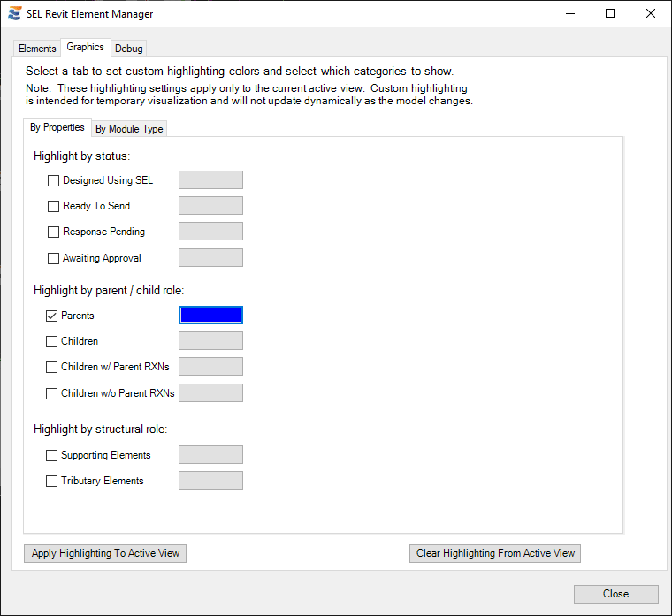Click Children w/ Parent RXNs color swatch
672x616 pixels.
pos(210,367)
